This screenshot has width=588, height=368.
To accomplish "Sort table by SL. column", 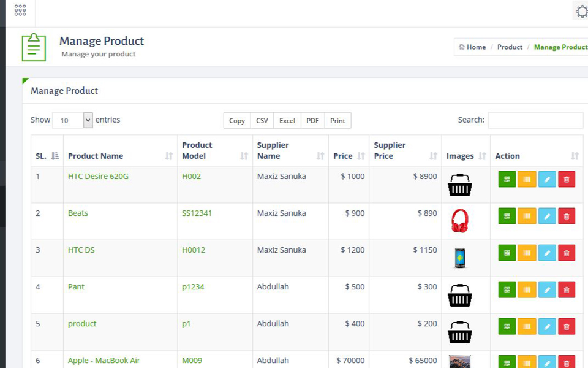I will point(47,156).
